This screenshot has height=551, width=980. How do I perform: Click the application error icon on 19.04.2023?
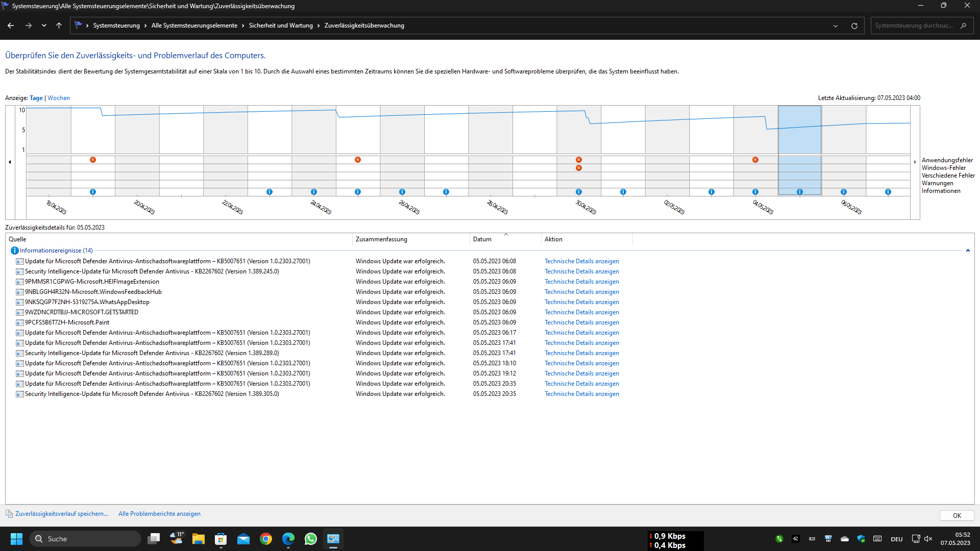click(93, 160)
